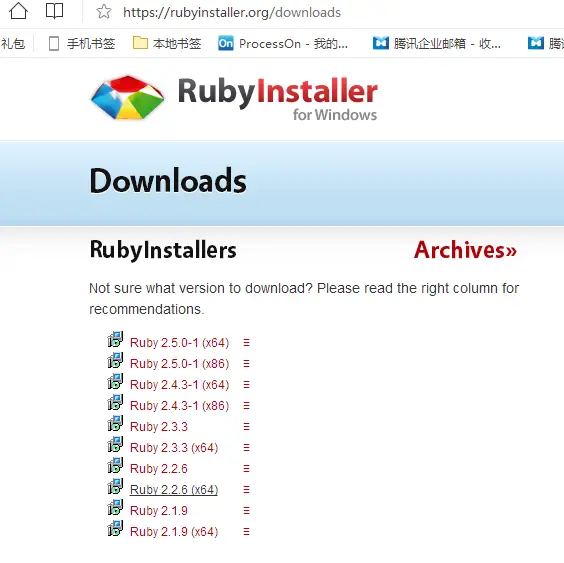
Task: Bookmark this page with the star icon
Action: click(x=104, y=12)
